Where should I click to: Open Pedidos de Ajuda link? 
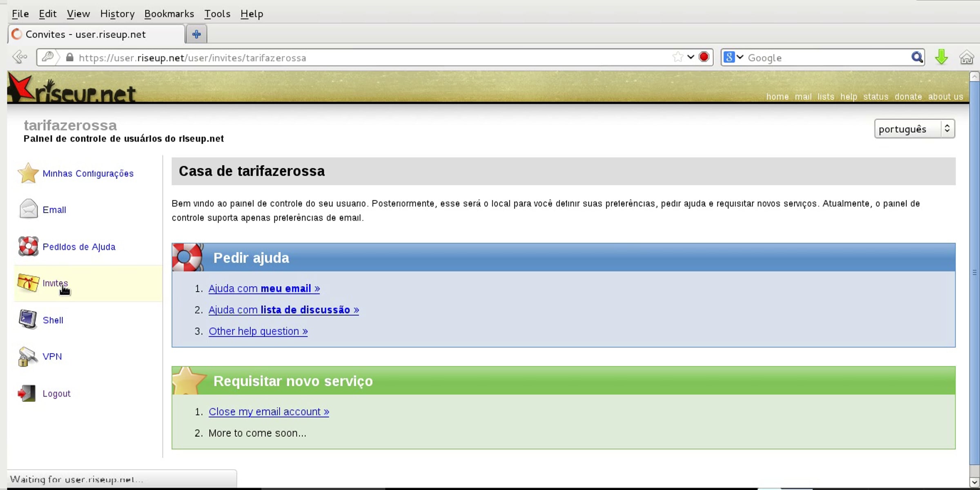(79, 247)
